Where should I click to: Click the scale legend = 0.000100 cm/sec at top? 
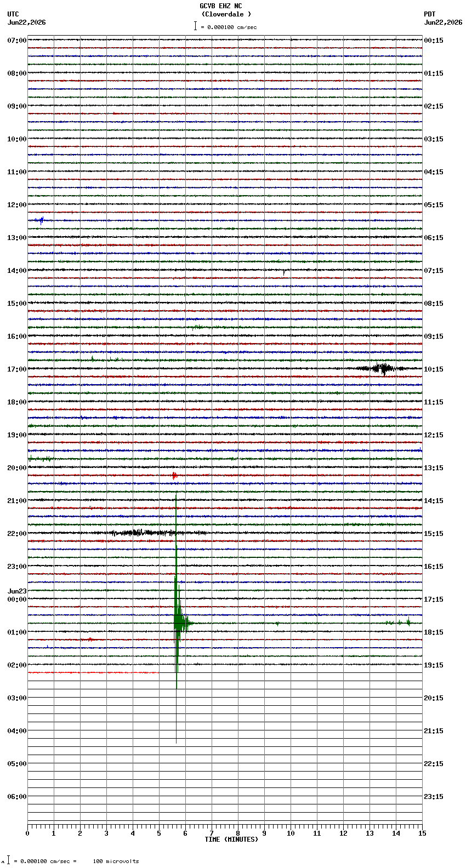(225, 27)
